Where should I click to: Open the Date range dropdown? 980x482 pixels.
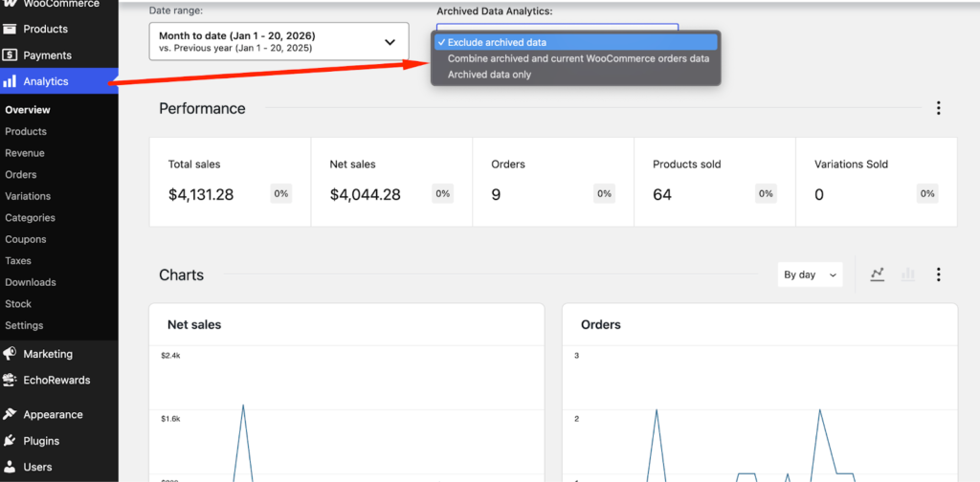[278, 42]
